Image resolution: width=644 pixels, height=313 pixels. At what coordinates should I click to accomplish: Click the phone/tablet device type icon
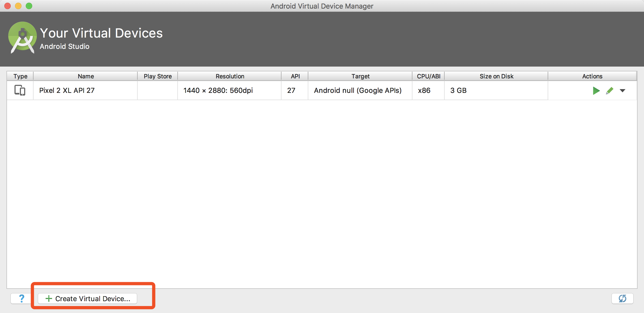[20, 90]
